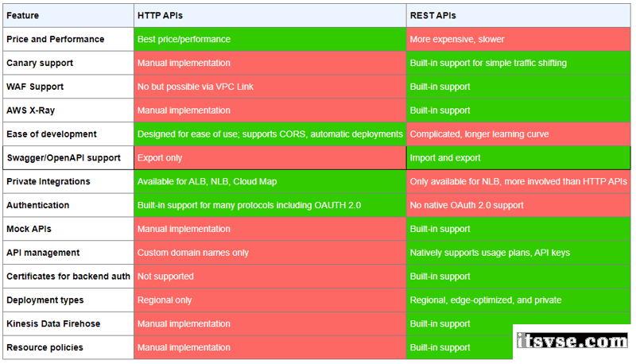Select the WAF Support row label

click(68, 87)
